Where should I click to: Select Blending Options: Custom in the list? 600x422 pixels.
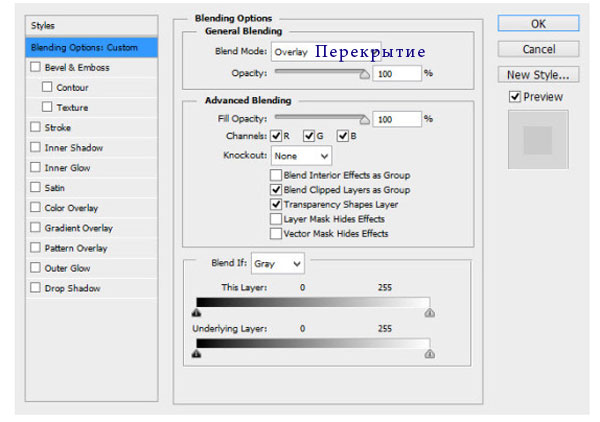tap(91, 47)
